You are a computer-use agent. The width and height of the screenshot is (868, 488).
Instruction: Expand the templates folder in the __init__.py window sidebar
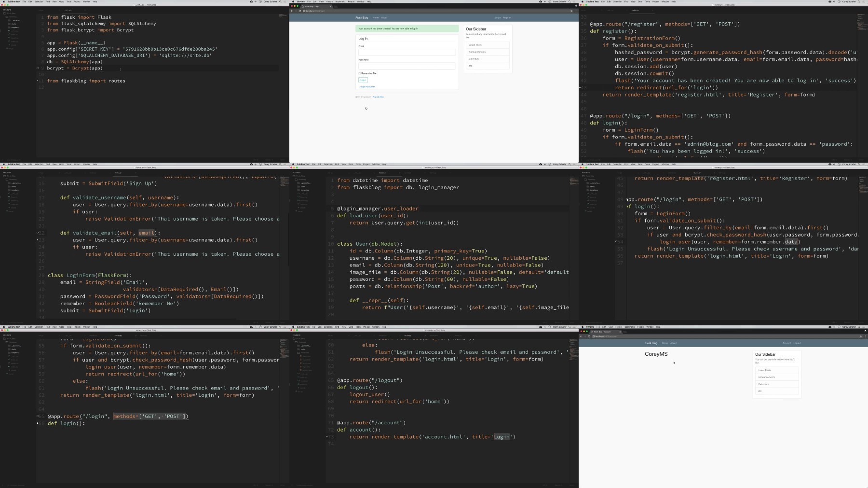coord(15,28)
